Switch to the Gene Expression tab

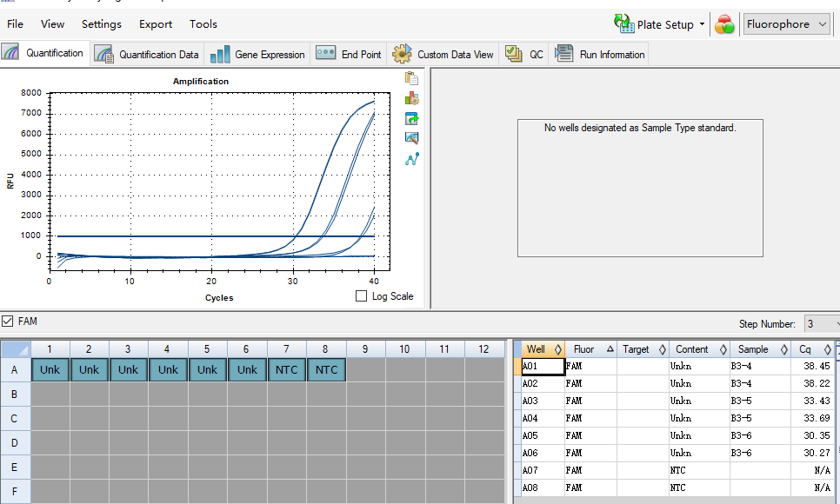coord(257,54)
